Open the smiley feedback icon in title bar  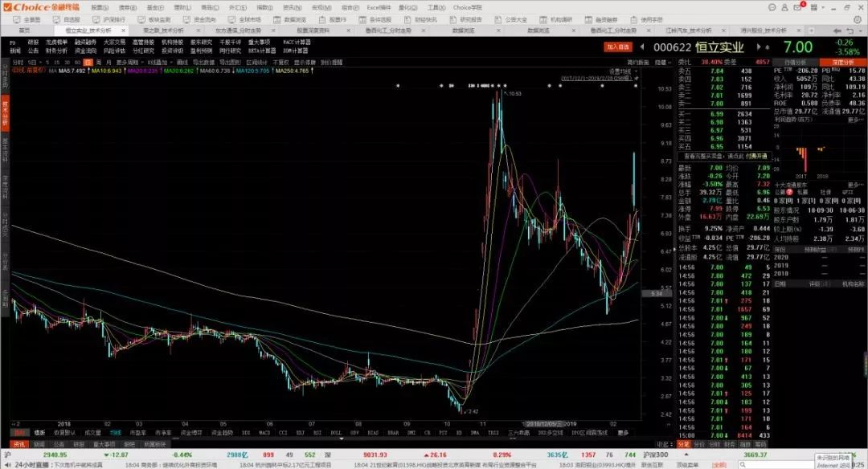point(772,7)
